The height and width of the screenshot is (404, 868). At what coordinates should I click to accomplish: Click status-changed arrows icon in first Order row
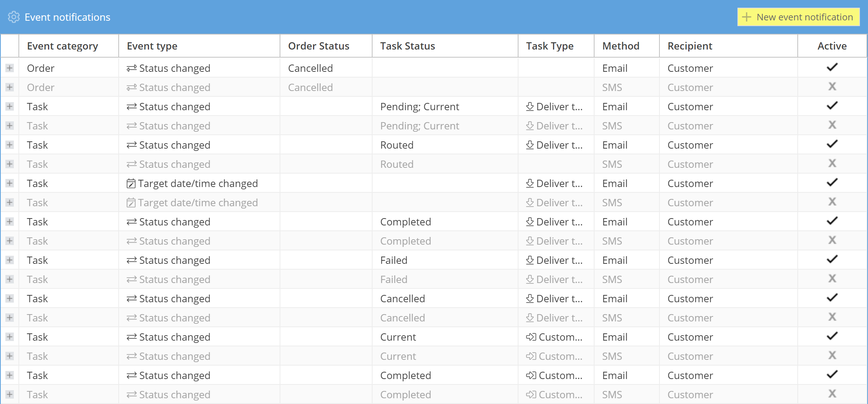pos(132,68)
